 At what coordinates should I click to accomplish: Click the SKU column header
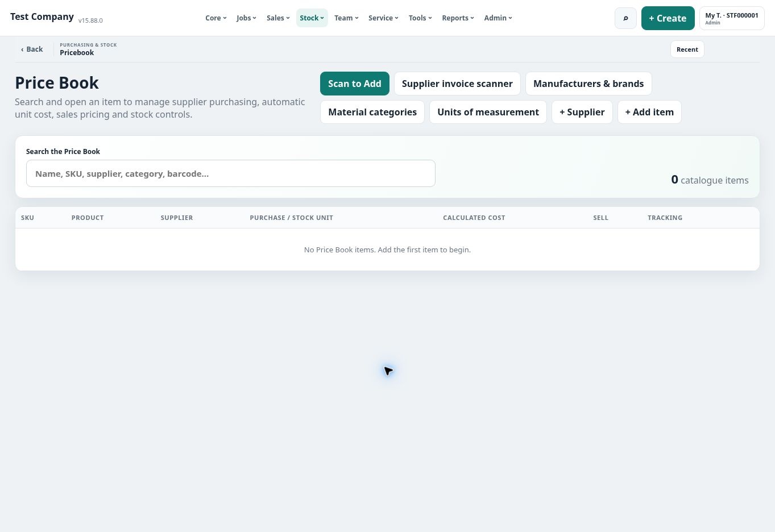[27, 218]
